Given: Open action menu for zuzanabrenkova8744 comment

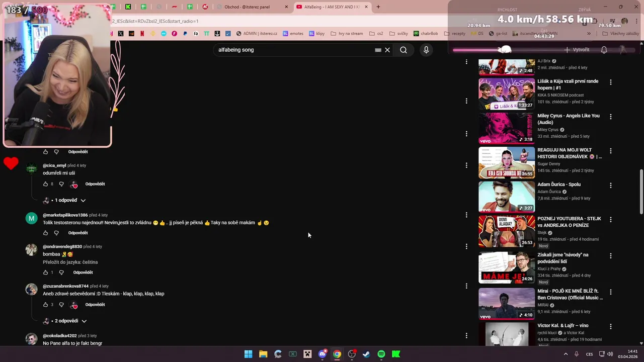Looking at the screenshot, I should click(466, 286).
